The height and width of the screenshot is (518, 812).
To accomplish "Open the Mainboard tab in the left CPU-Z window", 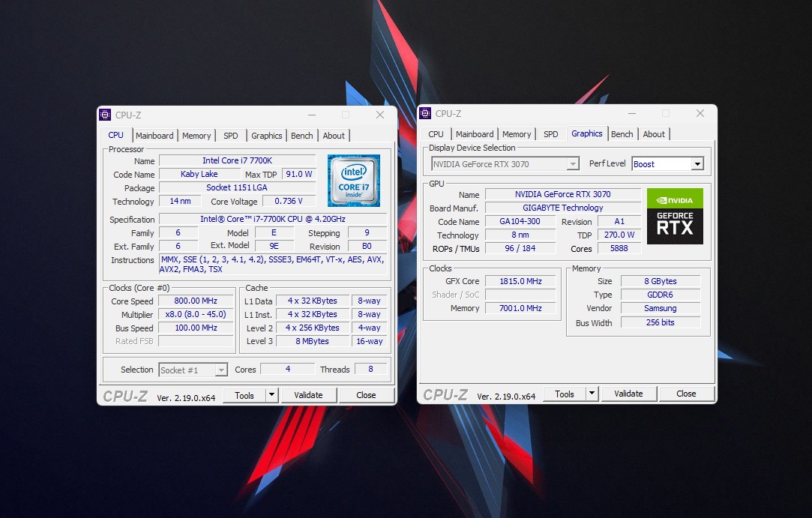I will (x=154, y=136).
